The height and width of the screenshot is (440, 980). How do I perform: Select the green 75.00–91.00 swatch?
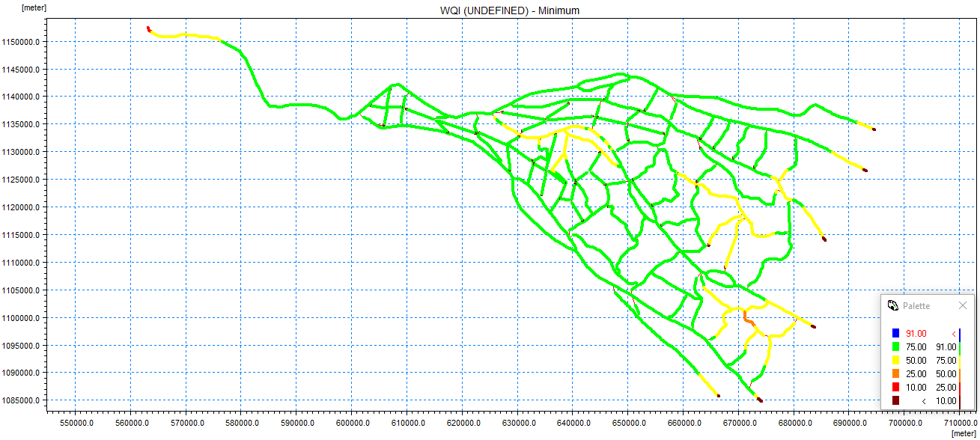[895, 347]
